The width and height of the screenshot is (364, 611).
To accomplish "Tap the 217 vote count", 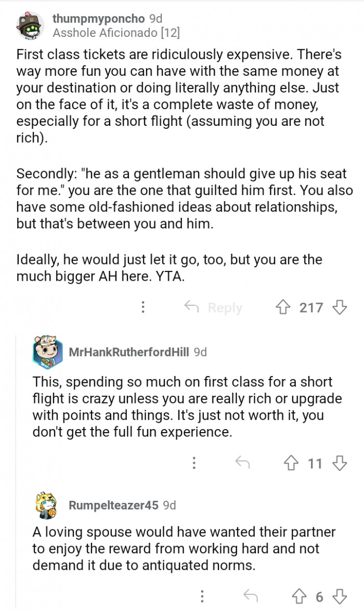I will tap(311, 307).
